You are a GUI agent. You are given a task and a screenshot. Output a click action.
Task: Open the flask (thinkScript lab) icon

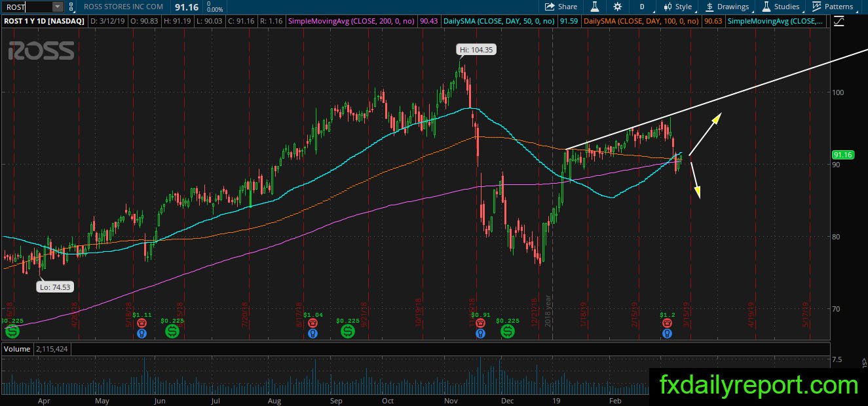[595, 7]
